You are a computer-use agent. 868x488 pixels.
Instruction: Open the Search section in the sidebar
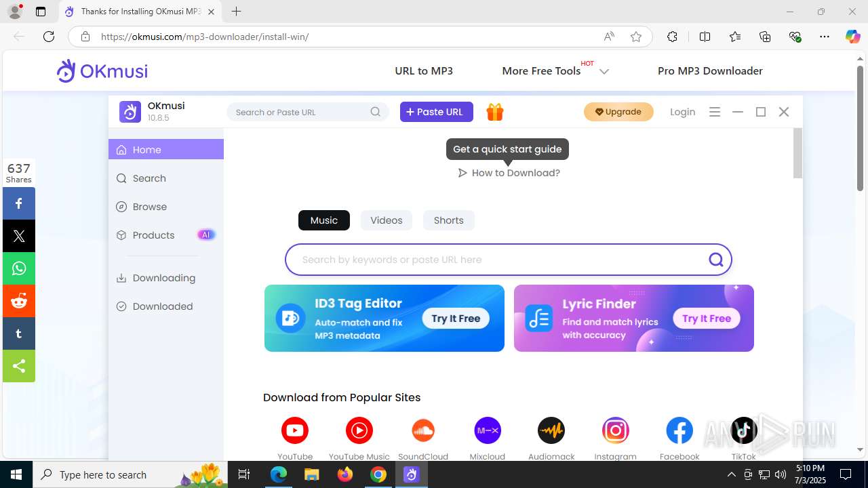(166, 178)
